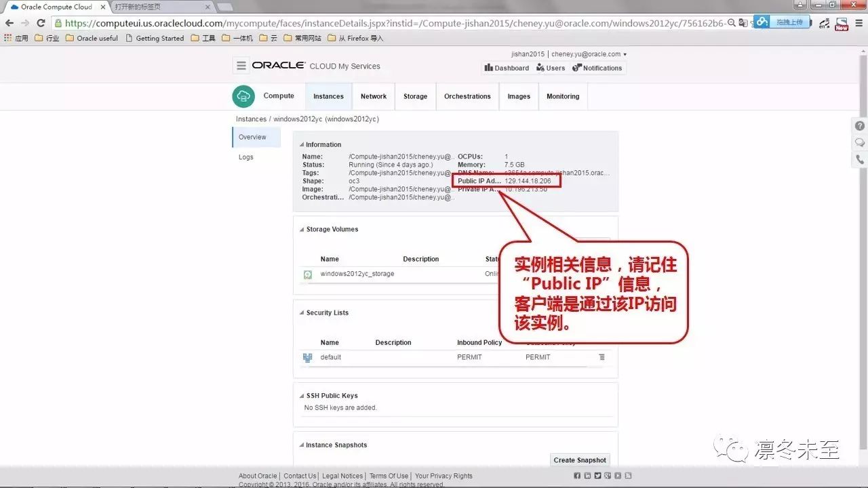Image resolution: width=868 pixels, height=488 pixels.
Task: Open the cheney.yu@oracle.com account dropdown
Action: point(589,54)
